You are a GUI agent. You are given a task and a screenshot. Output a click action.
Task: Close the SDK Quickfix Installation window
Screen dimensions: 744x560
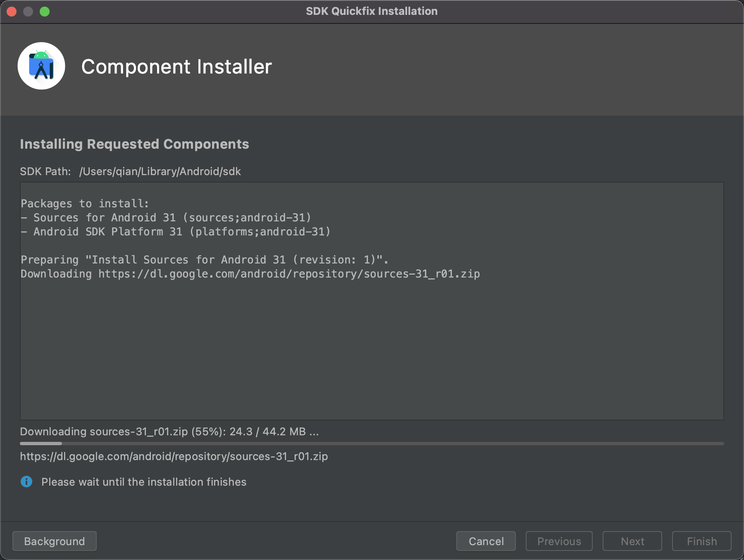(12, 12)
